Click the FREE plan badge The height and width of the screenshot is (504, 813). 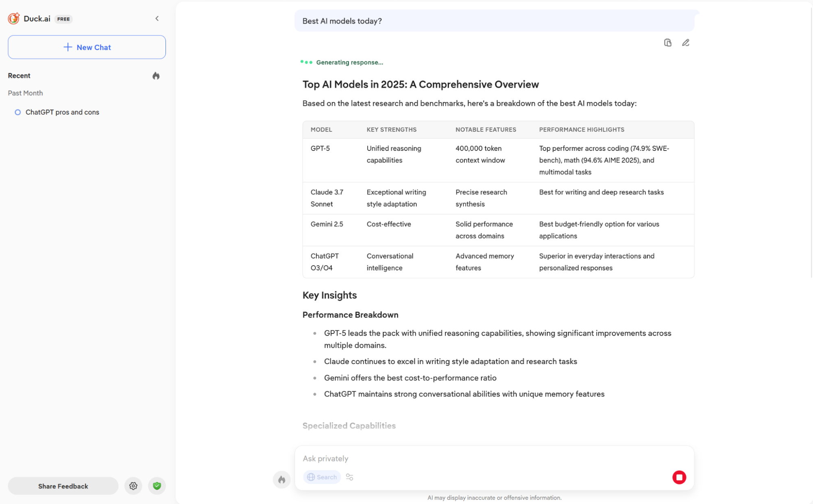tap(63, 19)
